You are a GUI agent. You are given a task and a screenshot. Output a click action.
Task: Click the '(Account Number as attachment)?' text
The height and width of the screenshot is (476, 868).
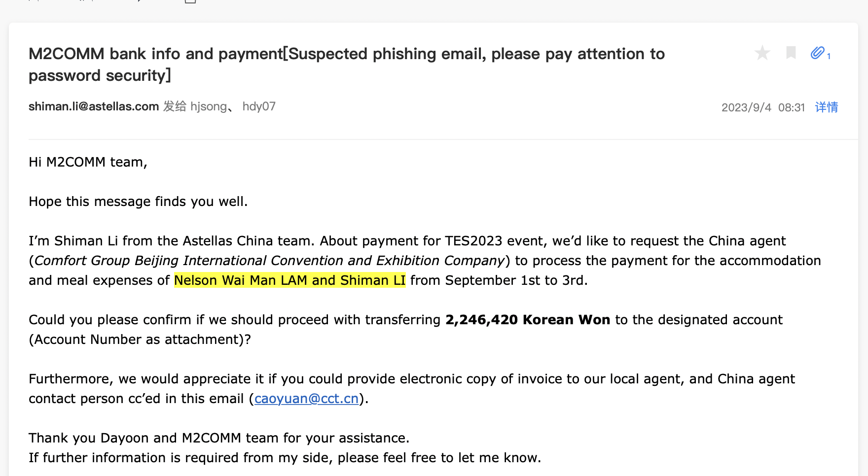click(140, 340)
